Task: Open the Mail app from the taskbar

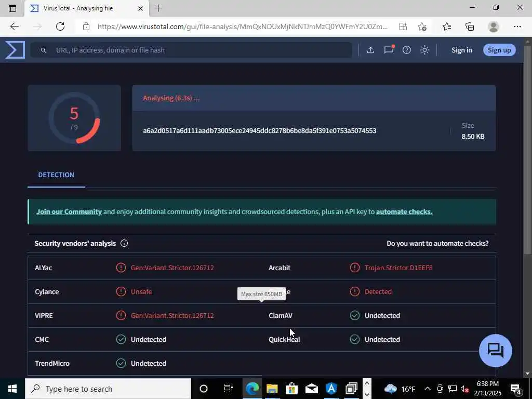Action: pyautogui.click(x=312, y=389)
